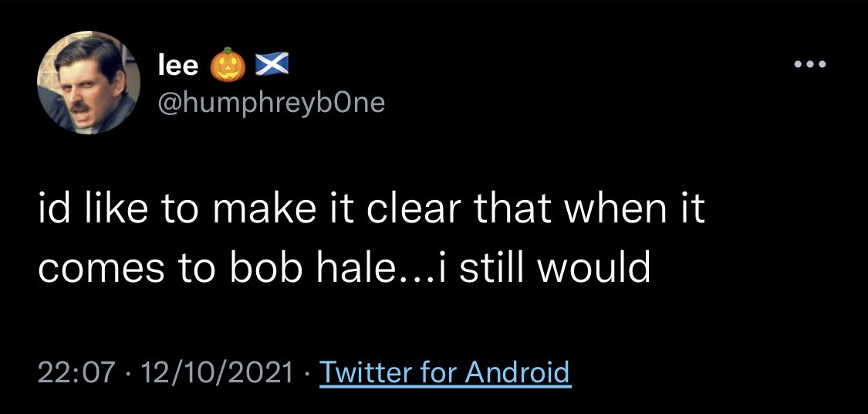The width and height of the screenshot is (868, 414).
Task: Click lee's circular profile avatar
Action: [x=89, y=83]
